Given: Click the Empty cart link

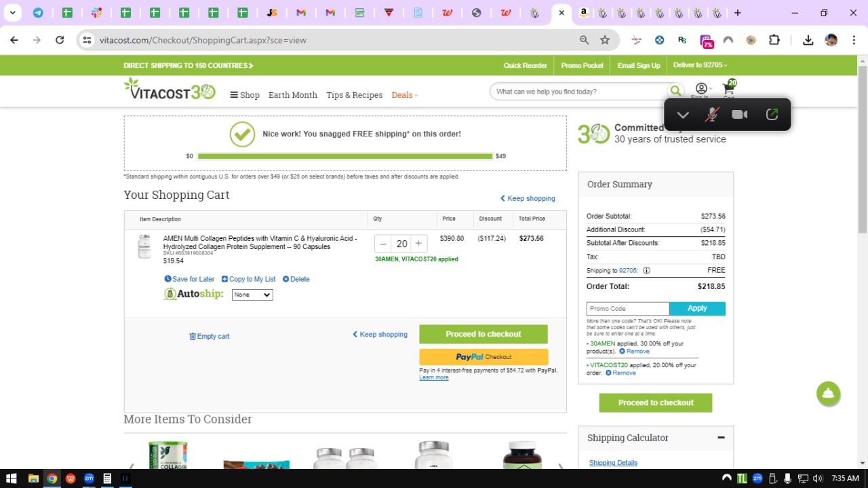Looking at the screenshot, I should pyautogui.click(x=209, y=336).
